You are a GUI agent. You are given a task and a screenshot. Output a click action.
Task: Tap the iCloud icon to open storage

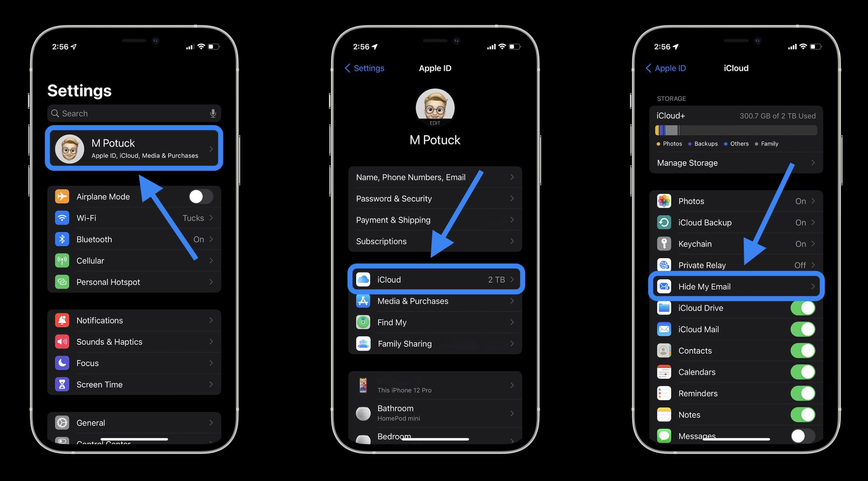[x=363, y=279]
